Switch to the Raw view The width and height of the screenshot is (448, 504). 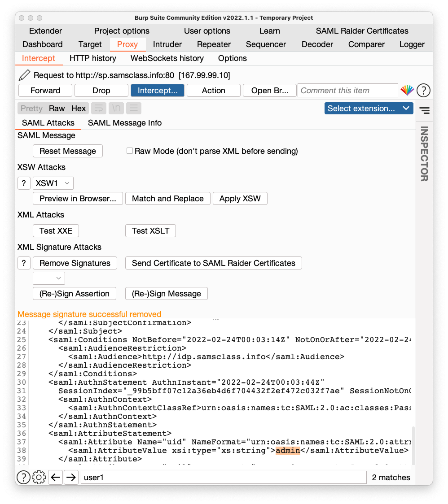(x=57, y=109)
